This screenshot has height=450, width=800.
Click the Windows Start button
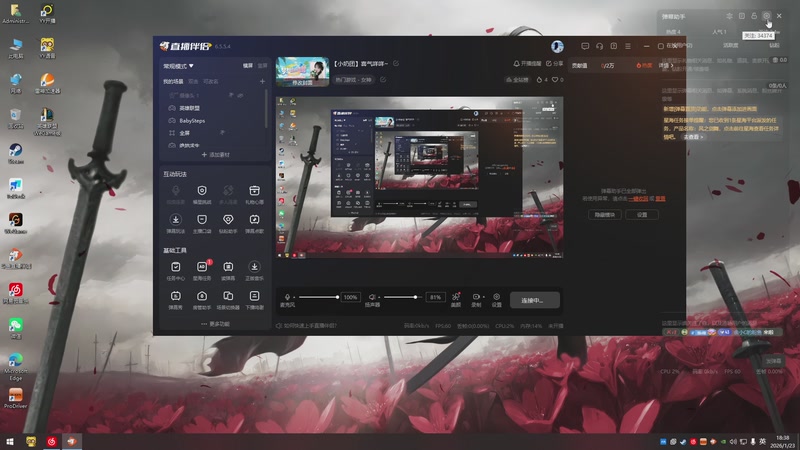click(9, 441)
